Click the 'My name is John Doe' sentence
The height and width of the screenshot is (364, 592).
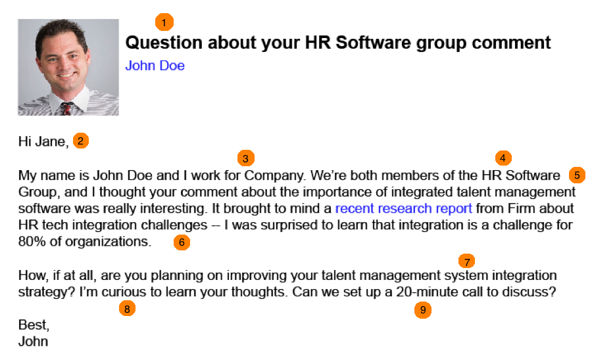pos(86,175)
